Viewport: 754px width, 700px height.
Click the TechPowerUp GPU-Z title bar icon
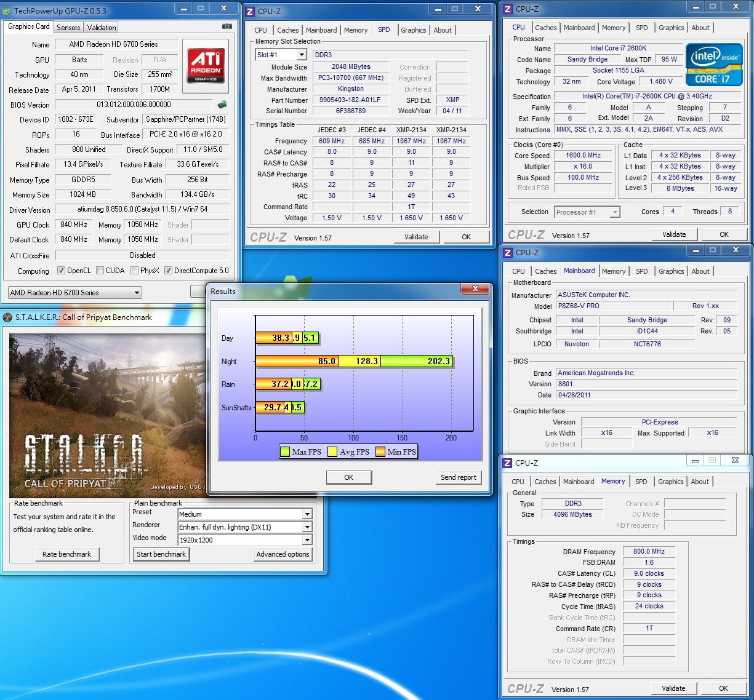tap(7, 10)
